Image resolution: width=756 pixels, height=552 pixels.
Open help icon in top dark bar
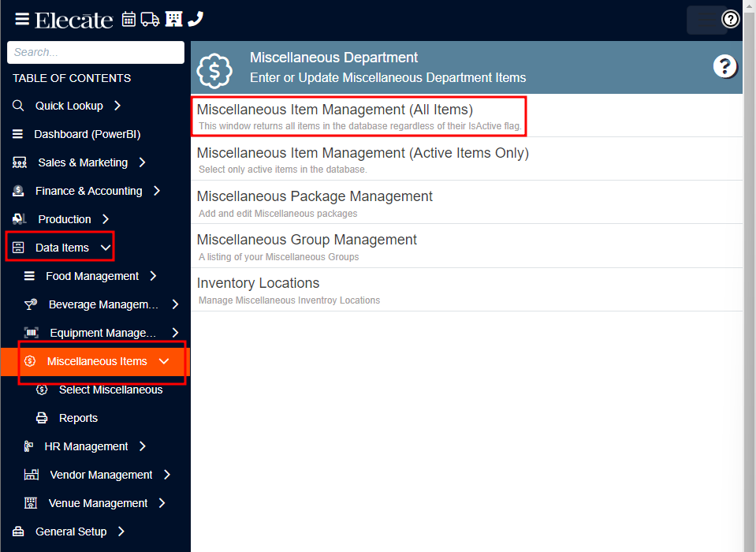pos(731,19)
